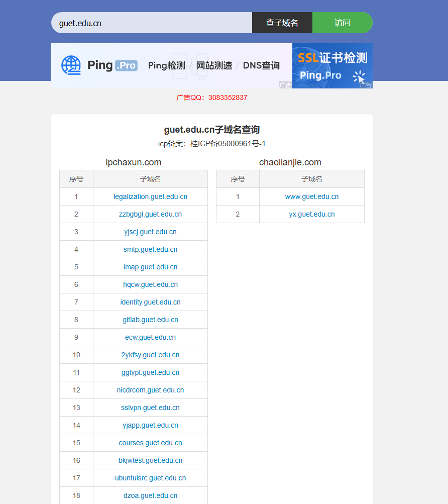Viewport: 448px width, 504px height.
Task: Click the Ping.Pro globe logo icon
Action: tap(71, 65)
